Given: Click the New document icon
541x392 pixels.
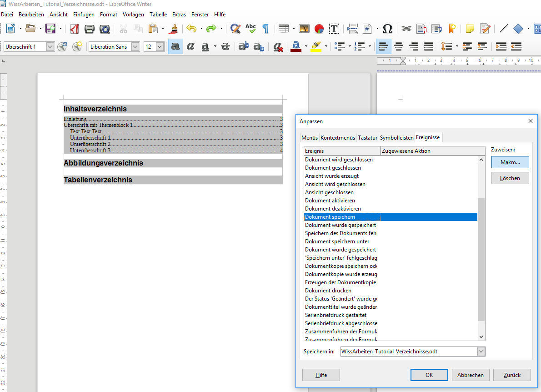Looking at the screenshot, I should (x=10, y=29).
